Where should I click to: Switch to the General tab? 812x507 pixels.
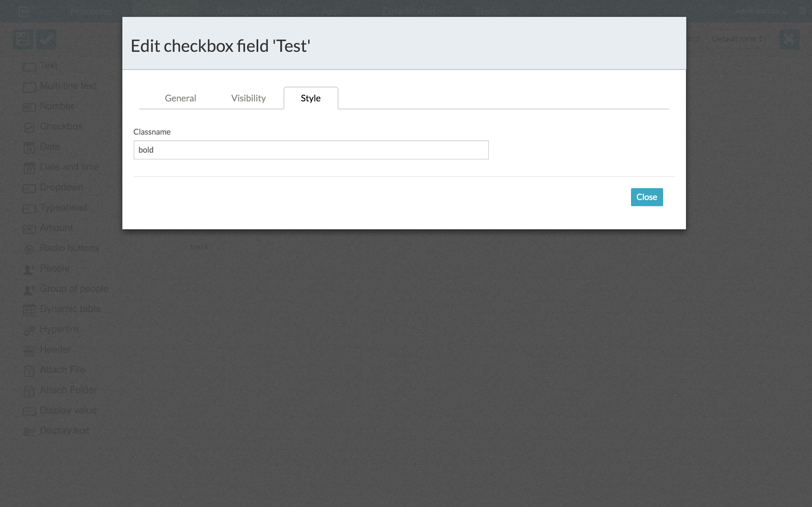pos(180,98)
